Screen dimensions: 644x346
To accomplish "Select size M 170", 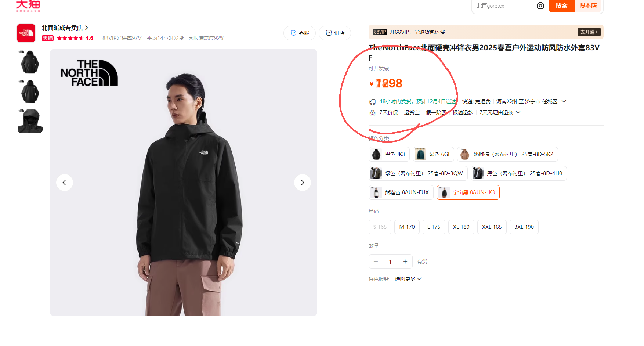I will [407, 227].
